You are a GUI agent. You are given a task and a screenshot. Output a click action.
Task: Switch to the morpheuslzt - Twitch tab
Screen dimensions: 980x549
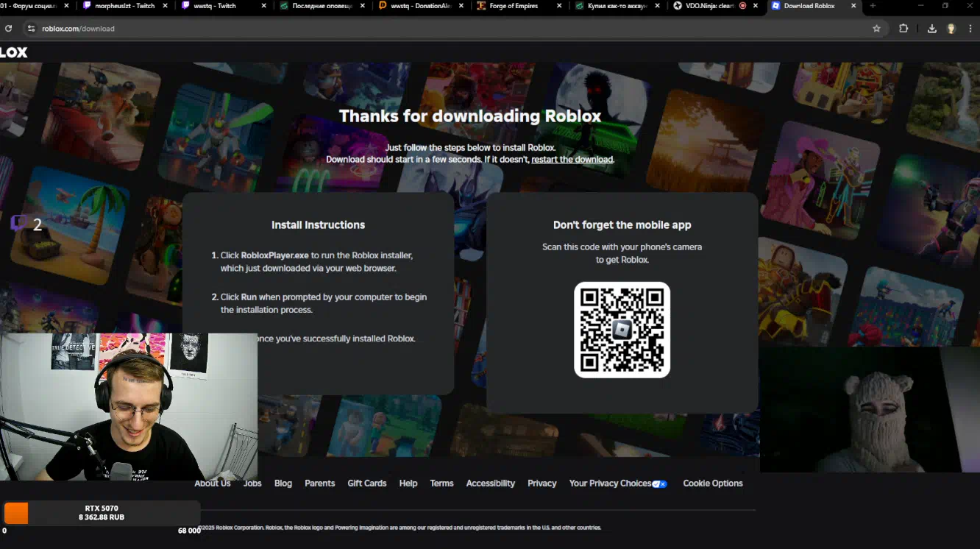(126, 6)
